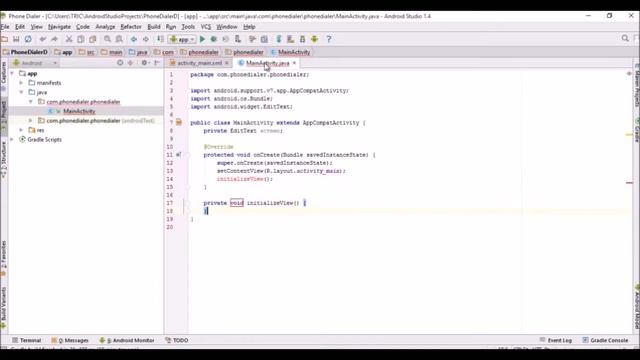The height and width of the screenshot is (360, 640).
Task: Click the Replace icon in toolbar
Action: pos(119,39)
